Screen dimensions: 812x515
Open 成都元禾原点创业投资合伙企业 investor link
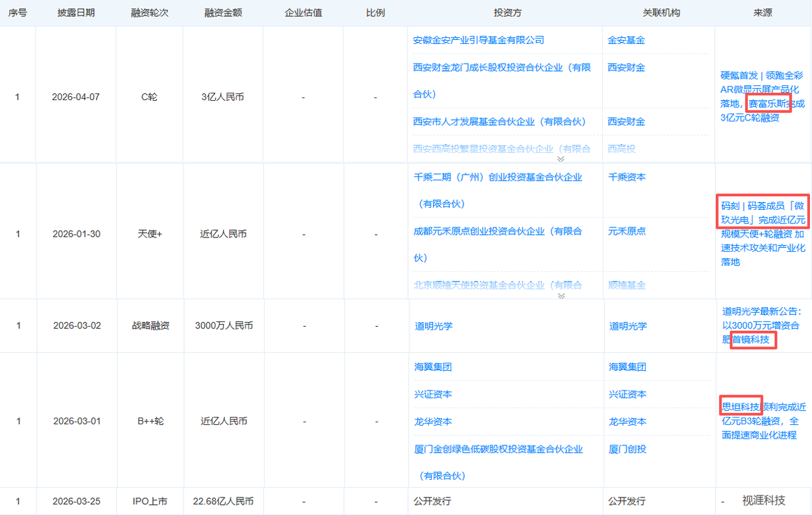(497, 231)
